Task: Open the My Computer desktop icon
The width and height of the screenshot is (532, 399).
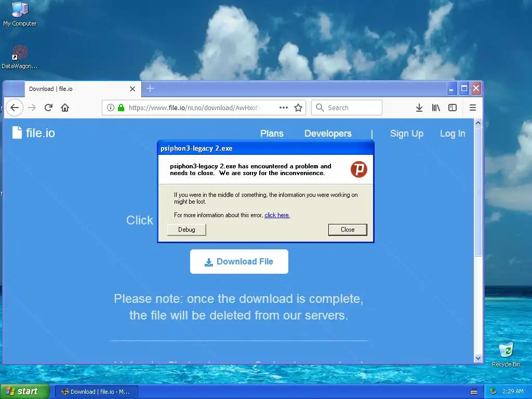Action: (20, 14)
